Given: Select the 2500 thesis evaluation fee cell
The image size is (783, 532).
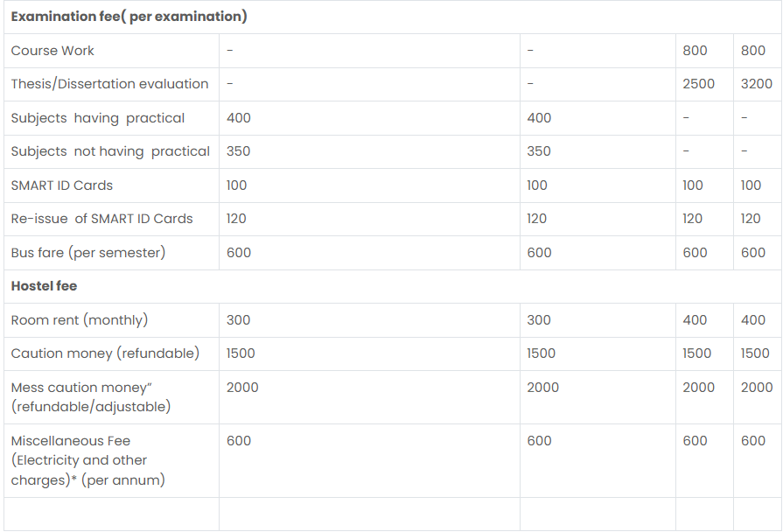Looking at the screenshot, I should pyautogui.click(x=698, y=84).
